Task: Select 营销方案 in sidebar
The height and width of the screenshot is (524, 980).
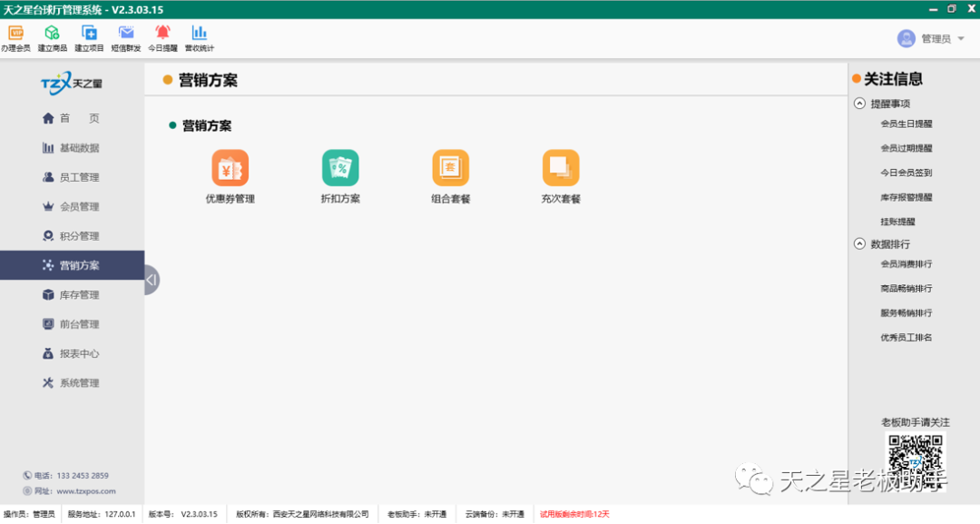Action: tap(72, 265)
